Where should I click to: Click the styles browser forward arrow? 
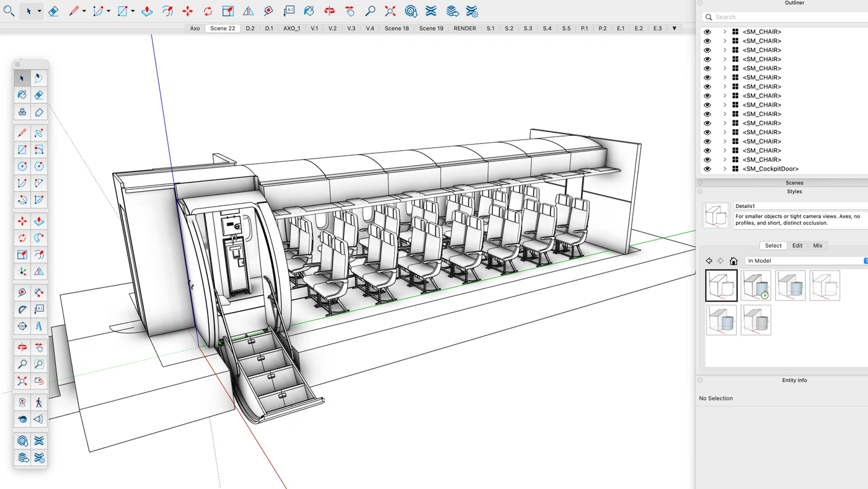(x=720, y=261)
